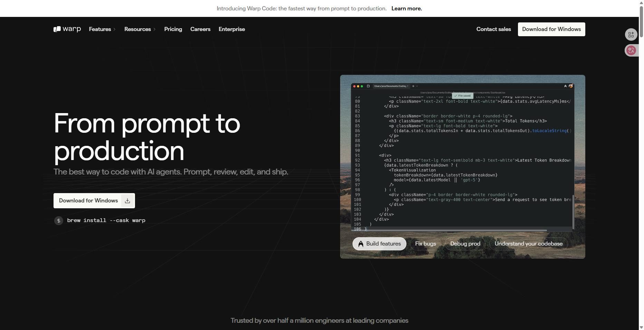This screenshot has width=644, height=330.
Task: Click the user avatar in demo terminal
Action: (570, 86)
